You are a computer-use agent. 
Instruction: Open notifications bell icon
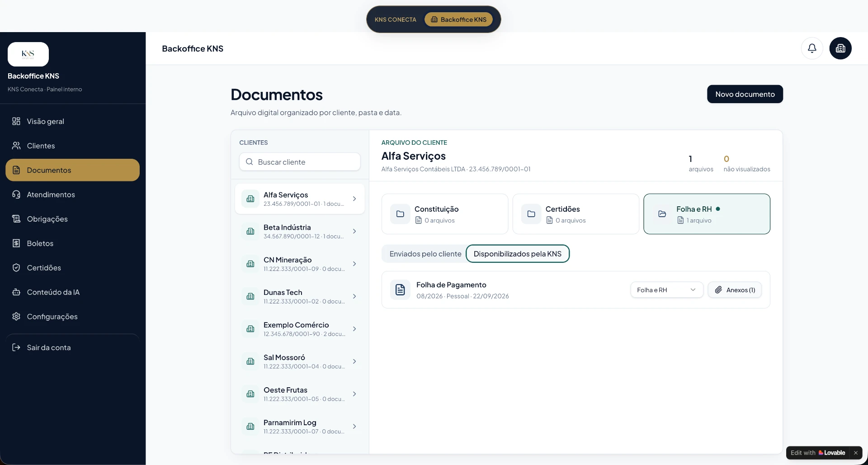(812, 48)
